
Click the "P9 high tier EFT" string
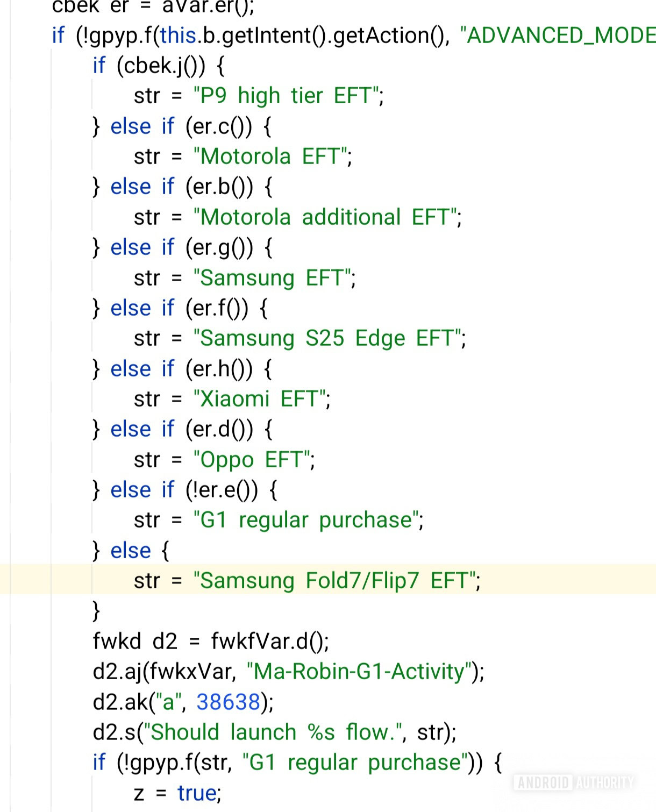(288, 96)
